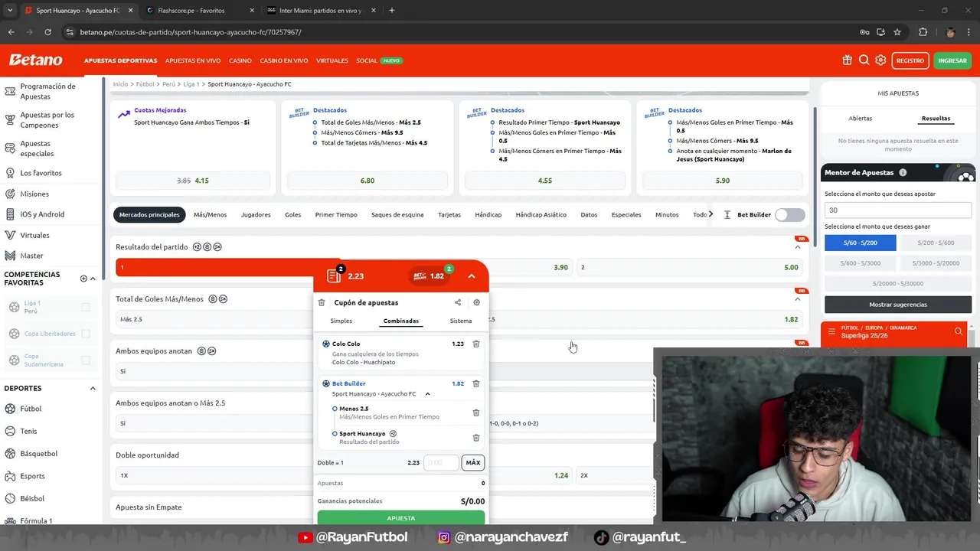Open Chrome tab search dropdown

pyautogui.click(x=10, y=11)
